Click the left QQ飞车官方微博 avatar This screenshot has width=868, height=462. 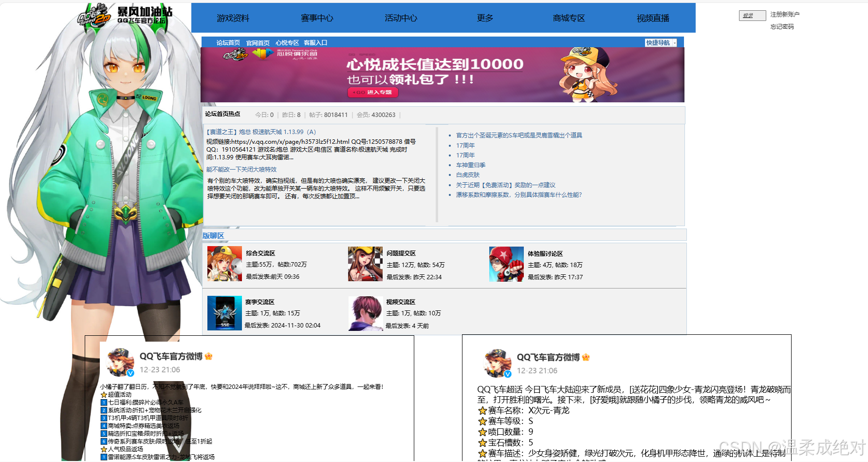point(120,362)
